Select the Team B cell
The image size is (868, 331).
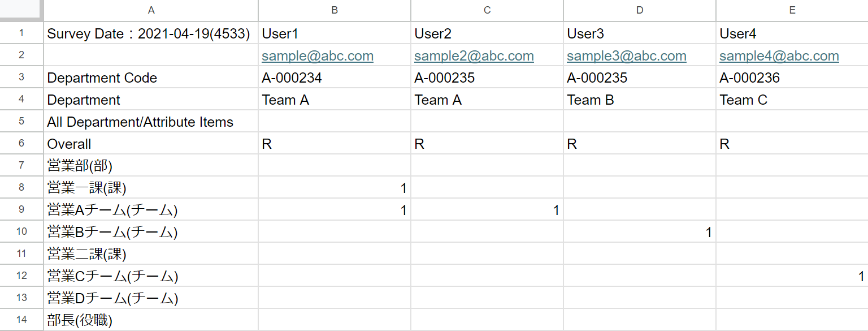point(591,100)
